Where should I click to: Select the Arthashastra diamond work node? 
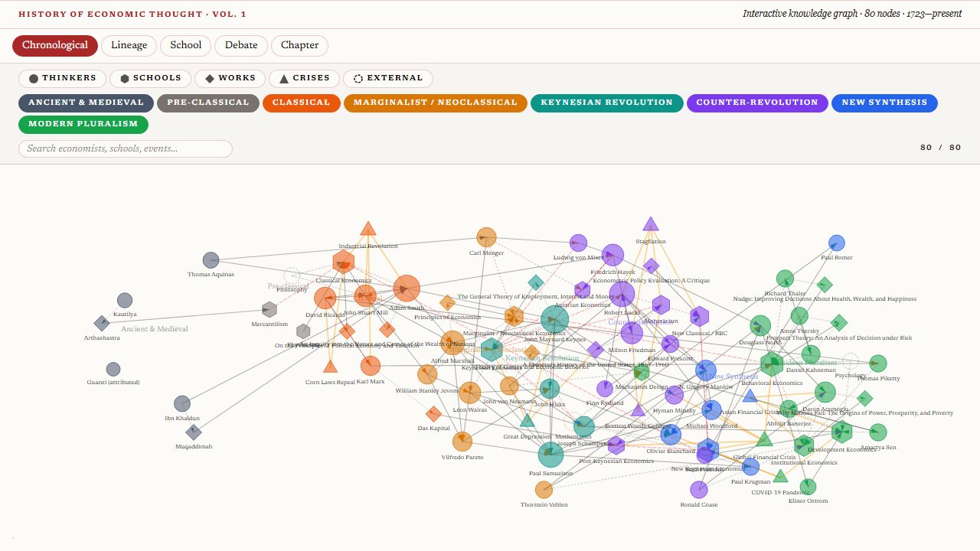click(x=102, y=323)
